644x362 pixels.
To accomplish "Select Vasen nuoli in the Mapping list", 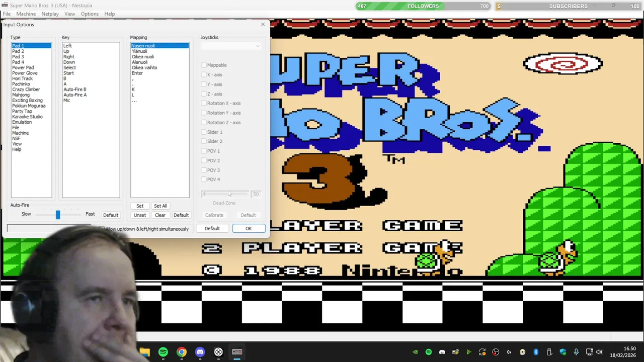I will coord(160,46).
